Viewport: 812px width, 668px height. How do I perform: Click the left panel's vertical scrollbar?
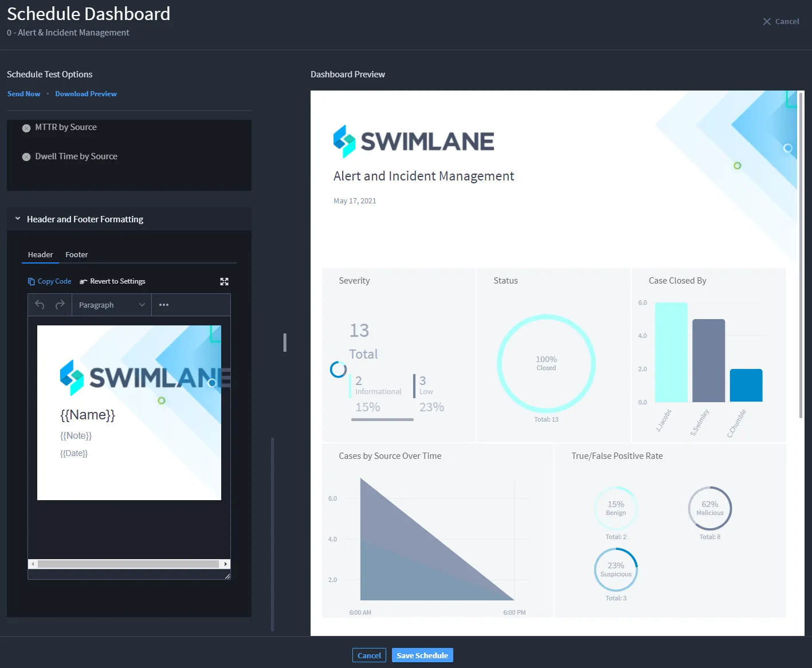click(x=273, y=534)
